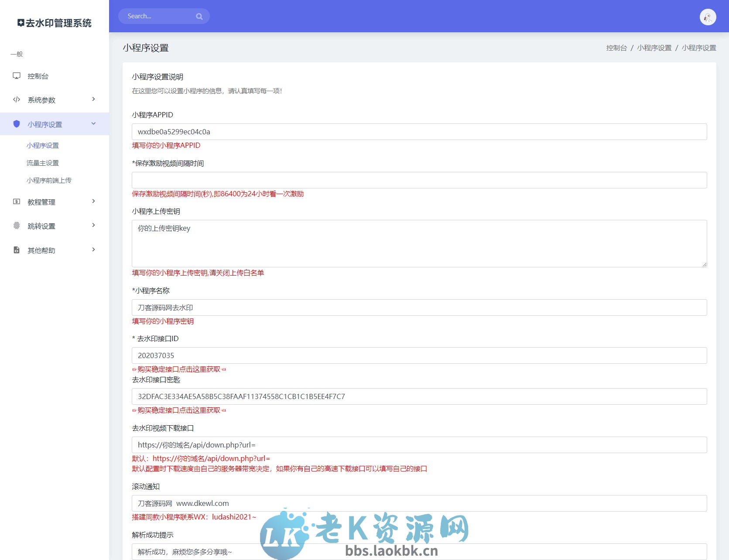Expand the 教程管理 section
The image size is (729, 560).
(93, 201)
